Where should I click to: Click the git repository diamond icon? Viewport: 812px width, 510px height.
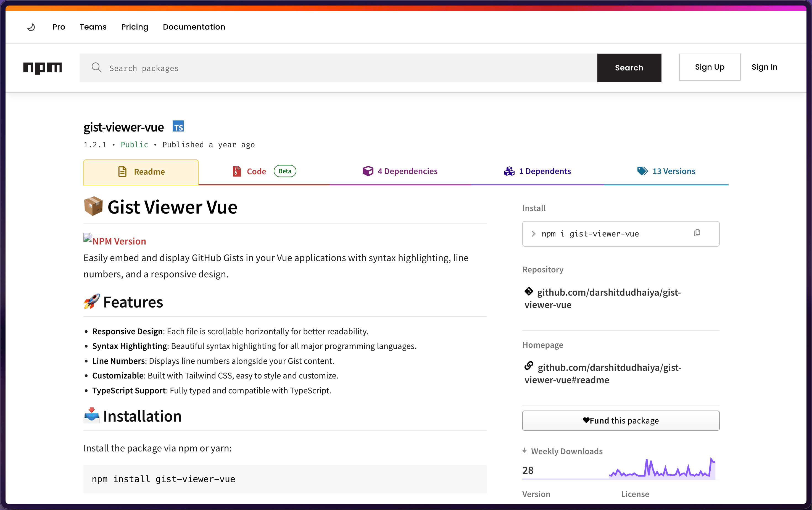click(528, 291)
